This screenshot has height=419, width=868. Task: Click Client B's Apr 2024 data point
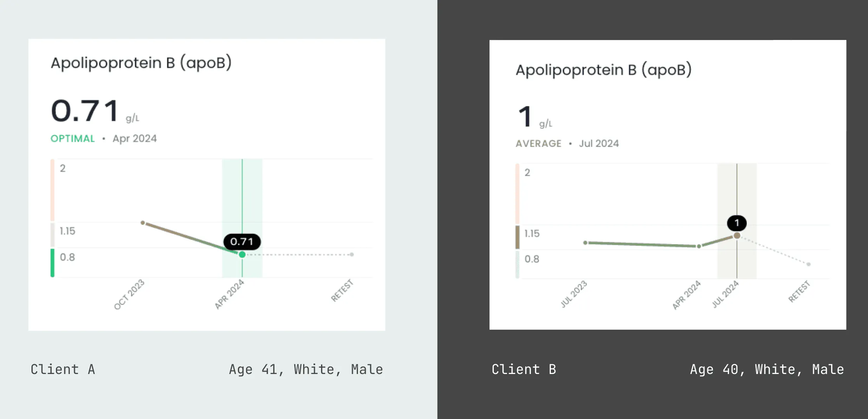(699, 246)
